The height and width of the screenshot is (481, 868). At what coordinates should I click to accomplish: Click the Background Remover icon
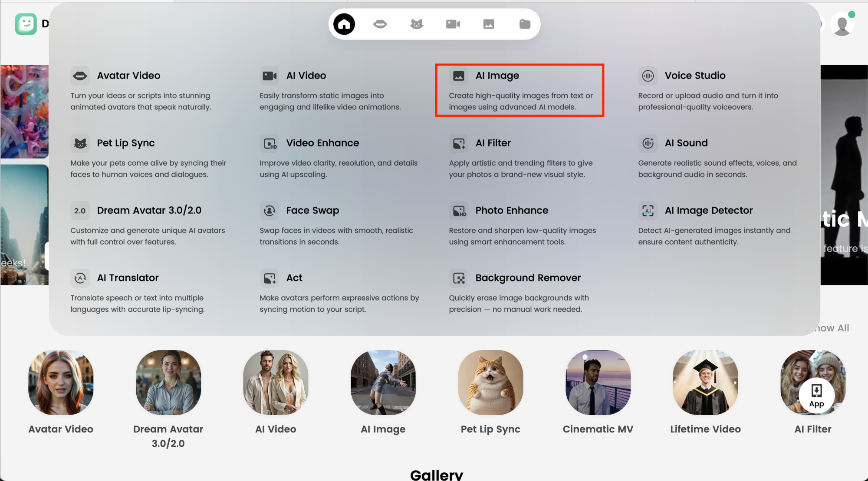[x=459, y=278]
